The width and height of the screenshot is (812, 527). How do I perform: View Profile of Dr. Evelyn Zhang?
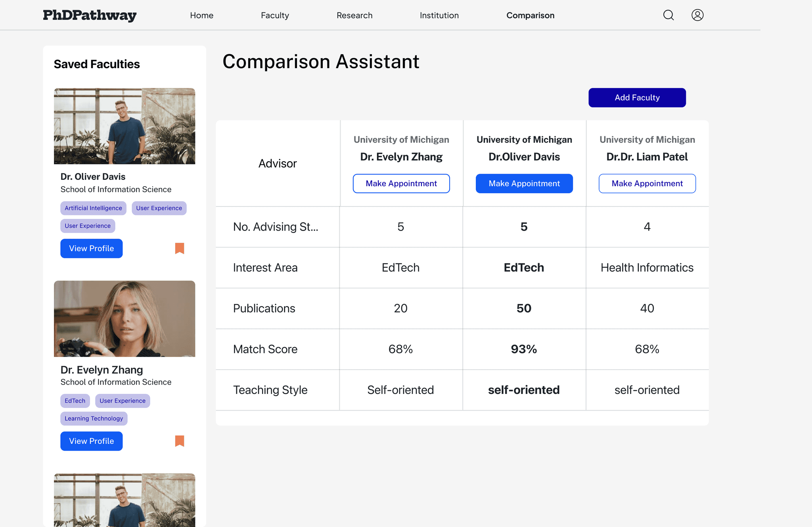click(92, 441)
